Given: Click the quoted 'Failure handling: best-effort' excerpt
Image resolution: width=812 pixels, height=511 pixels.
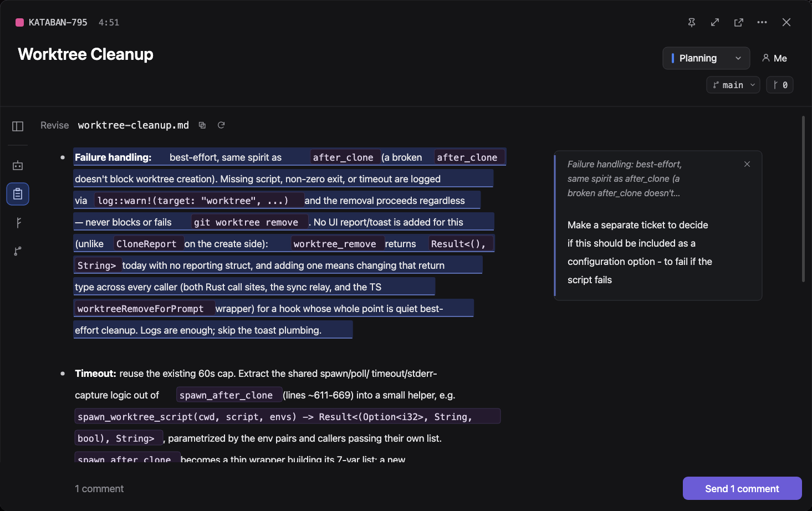Looking at the screenshot, I should click(625, 178).
